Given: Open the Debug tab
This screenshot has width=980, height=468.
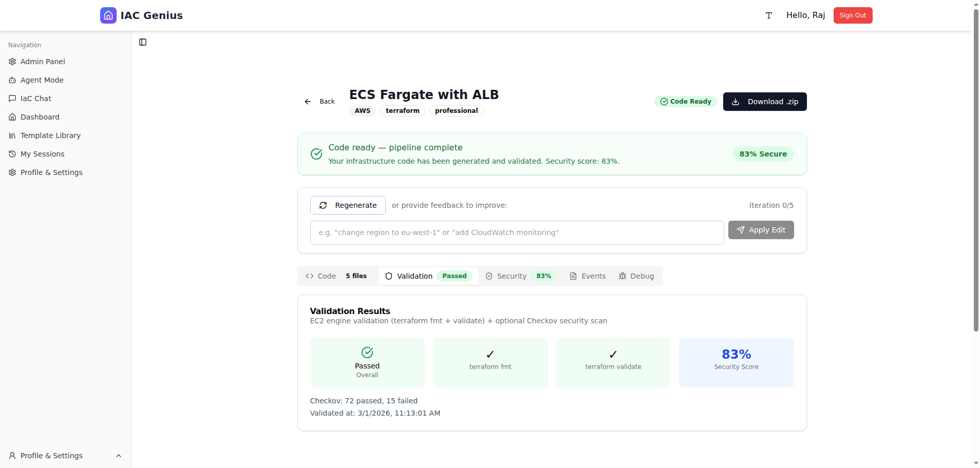Looking at the screenshot, I should click(x=636, y=276).
